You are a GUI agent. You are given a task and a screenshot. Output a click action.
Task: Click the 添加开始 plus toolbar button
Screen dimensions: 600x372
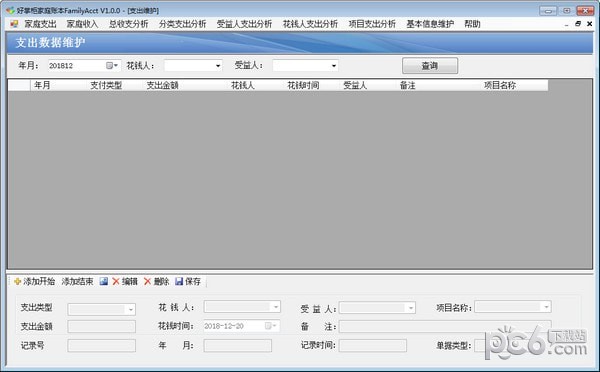click(x=34, y=282)
